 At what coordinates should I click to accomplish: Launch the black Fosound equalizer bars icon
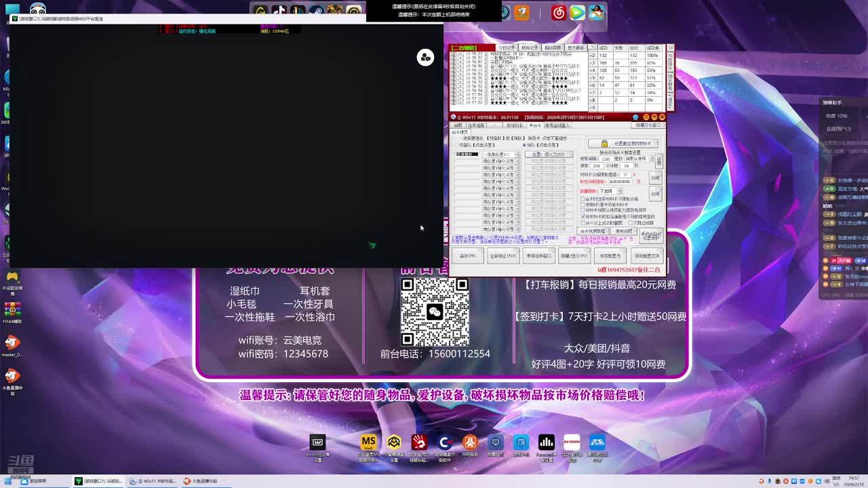click(x=546, y=443)
